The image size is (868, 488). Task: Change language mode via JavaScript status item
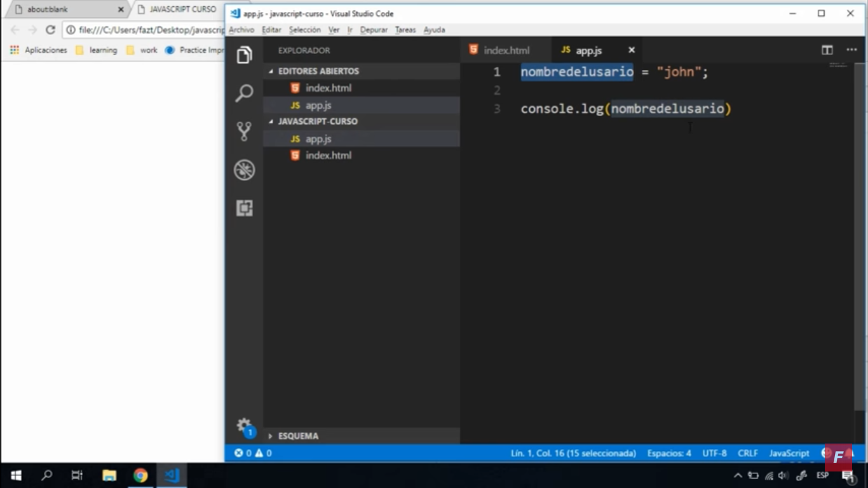click(x=789, y=453)
